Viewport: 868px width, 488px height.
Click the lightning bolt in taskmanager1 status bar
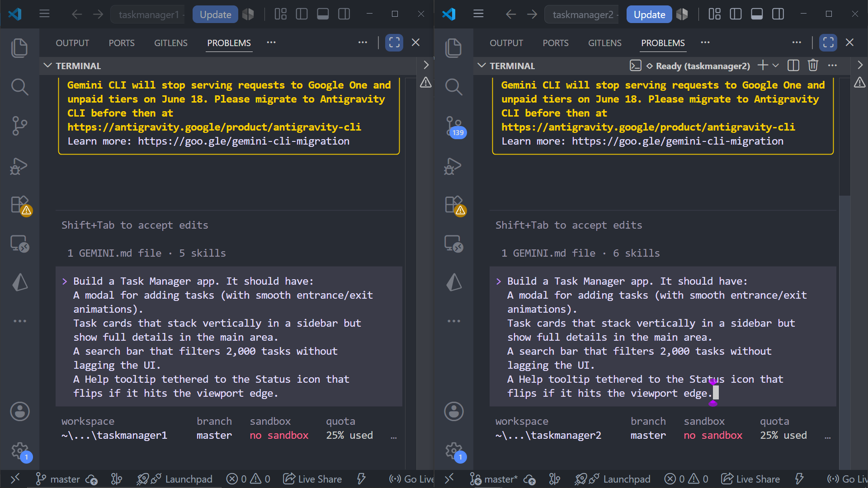click(361, 479)
